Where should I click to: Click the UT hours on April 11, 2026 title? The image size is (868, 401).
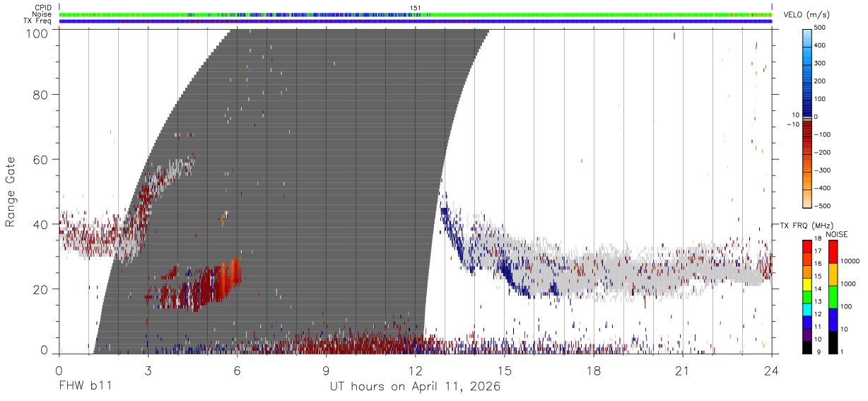415,387
